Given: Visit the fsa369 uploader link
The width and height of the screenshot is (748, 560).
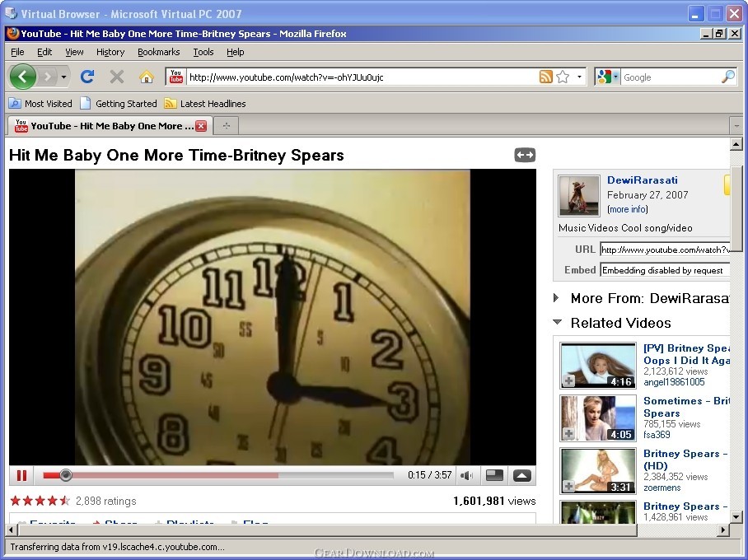Looking at the screenshot, I should point(657,435).
